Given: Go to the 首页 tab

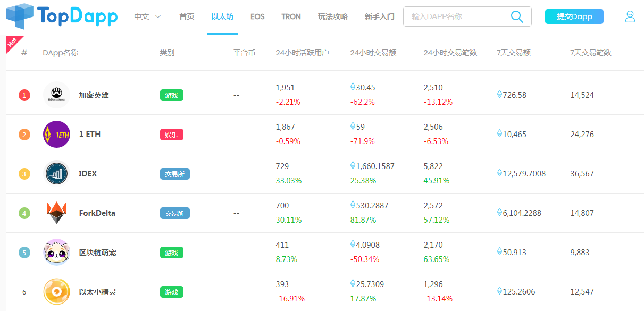Looking at the screenshot, I should click(x=187, y=16).
